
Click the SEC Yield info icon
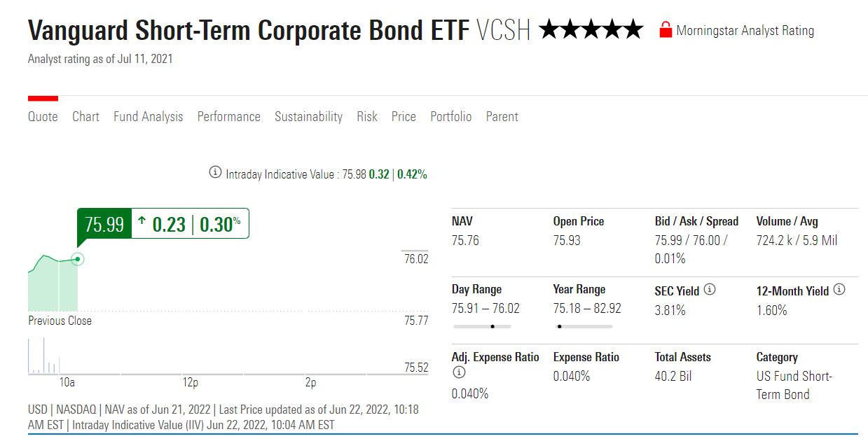click(x=710, y=289)
